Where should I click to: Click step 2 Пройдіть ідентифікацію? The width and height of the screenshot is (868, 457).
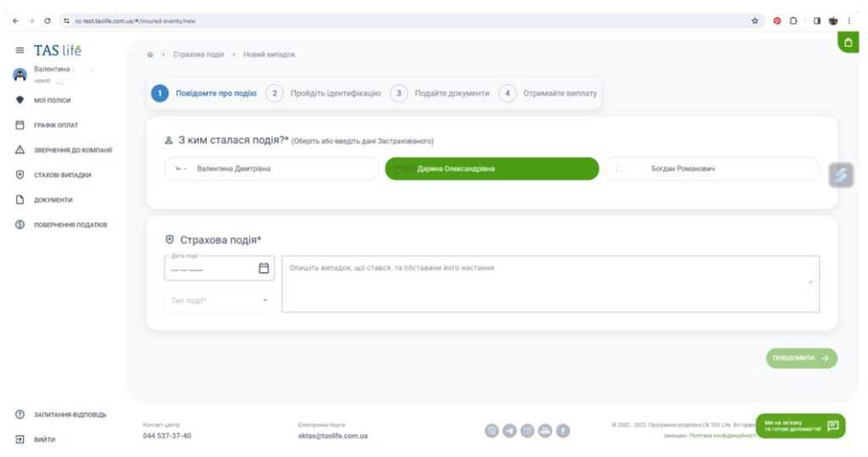327,93
